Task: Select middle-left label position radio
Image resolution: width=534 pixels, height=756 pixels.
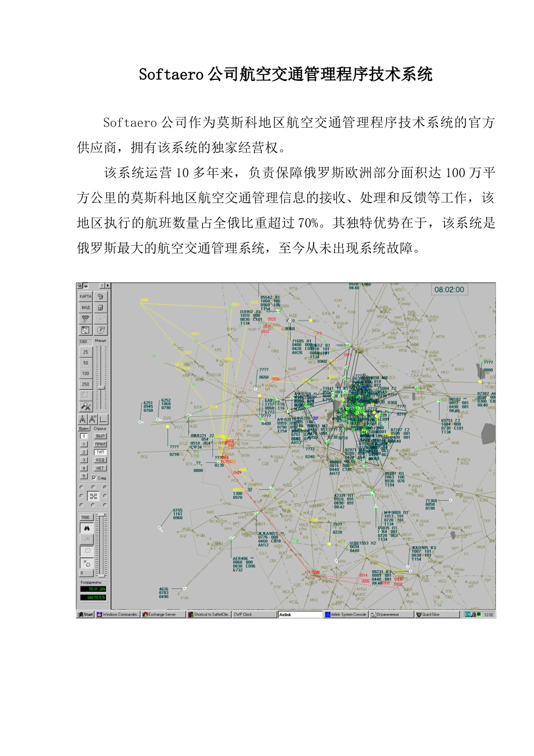Action: (82, 496)
